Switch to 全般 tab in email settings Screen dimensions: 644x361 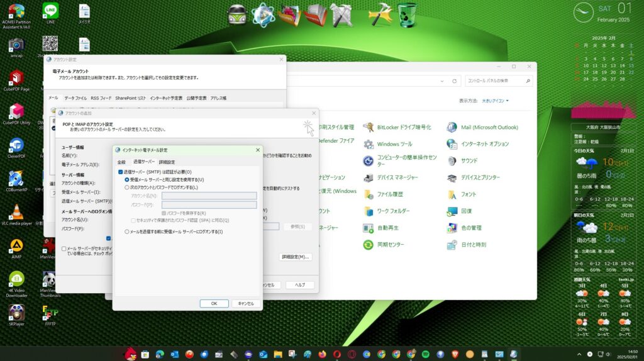click(x=121, y=162)
